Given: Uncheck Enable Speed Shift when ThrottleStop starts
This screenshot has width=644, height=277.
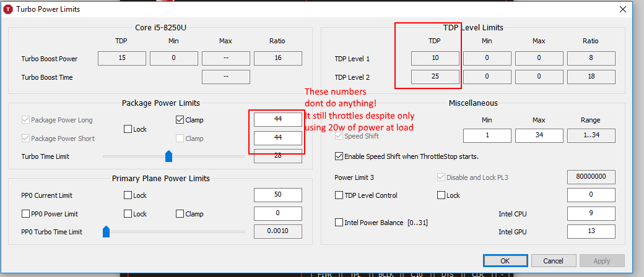Looking at the screenshot, I should click(x=339, y=156).
